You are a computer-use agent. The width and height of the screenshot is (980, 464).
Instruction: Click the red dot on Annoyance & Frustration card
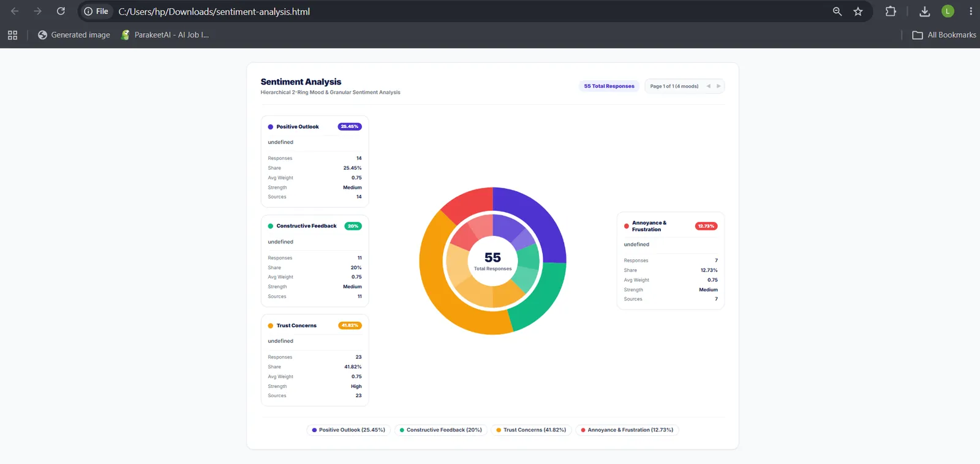627,226
